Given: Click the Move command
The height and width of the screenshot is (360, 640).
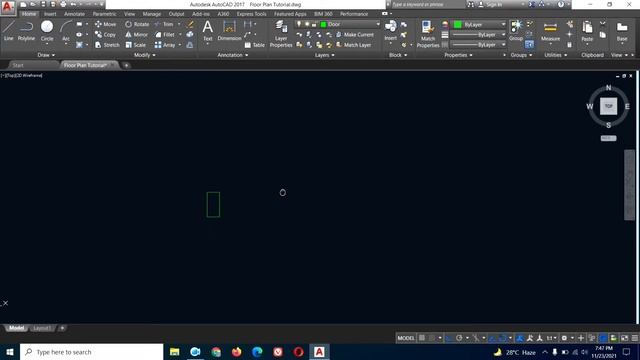Looking at the screenshot, I should 105,24.
